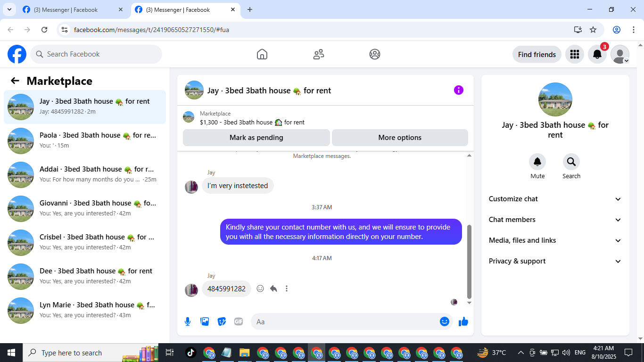Open the $1,300 Marketplace listing link
The width and height of the screenshot is (644, 362).
coord(252,122)
